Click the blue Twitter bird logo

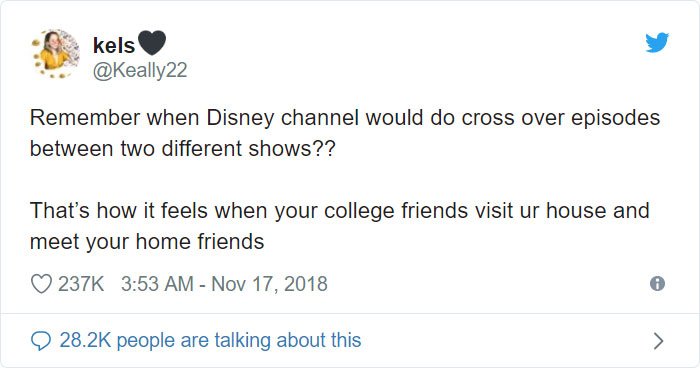tap(657, 42)
